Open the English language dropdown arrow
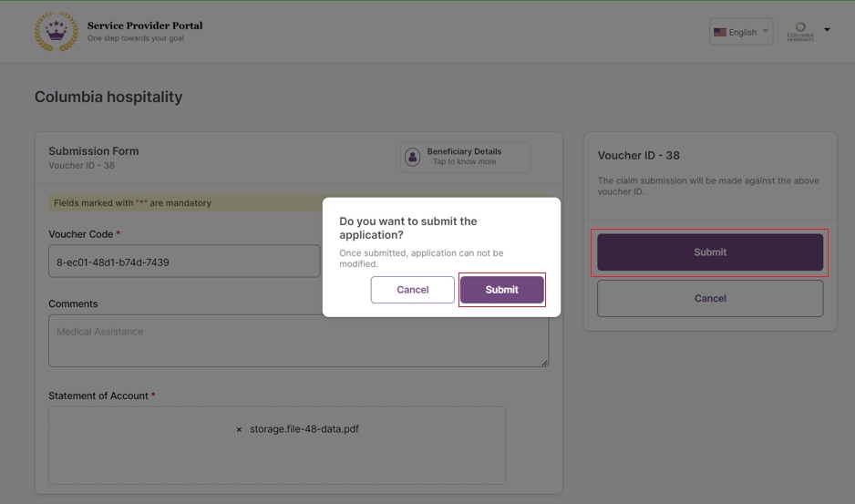 (766, 31)
